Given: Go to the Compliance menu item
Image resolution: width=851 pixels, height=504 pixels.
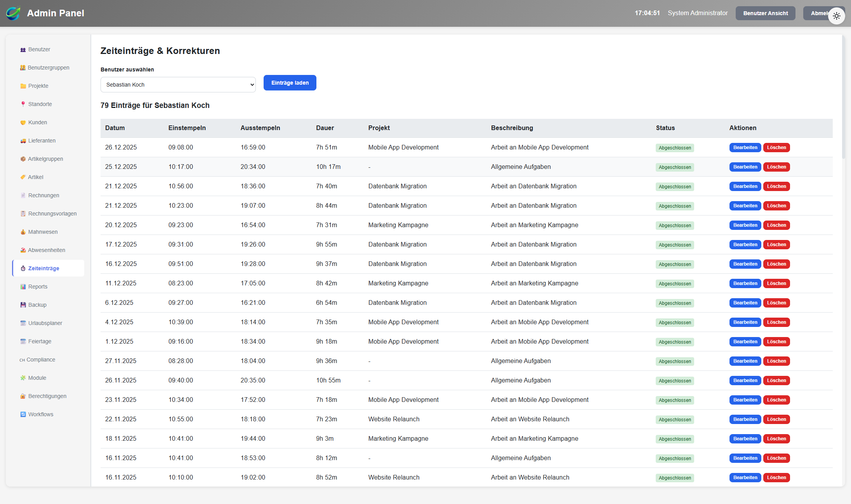Looking at the screenshot, I should (x=41, y=360).
